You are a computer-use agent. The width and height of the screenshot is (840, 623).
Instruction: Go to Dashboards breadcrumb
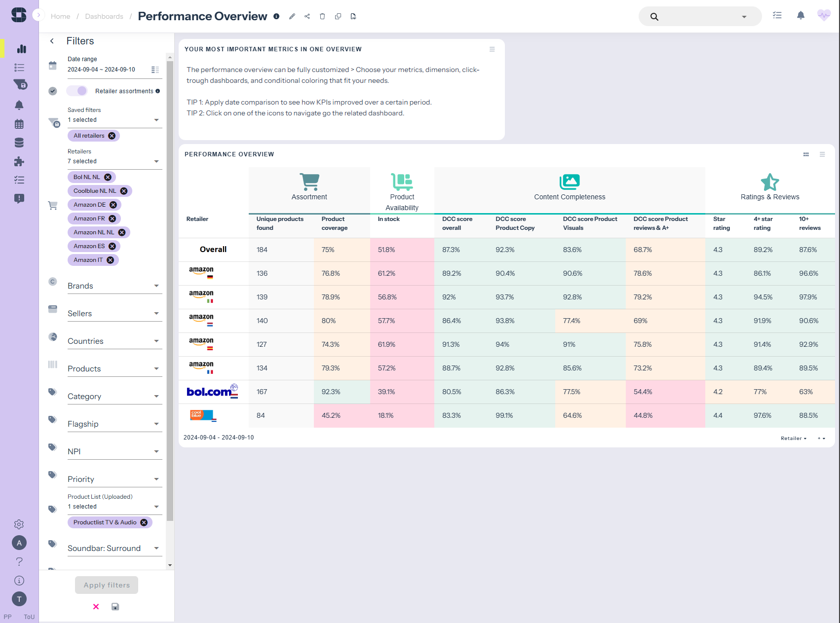[104, 16]
